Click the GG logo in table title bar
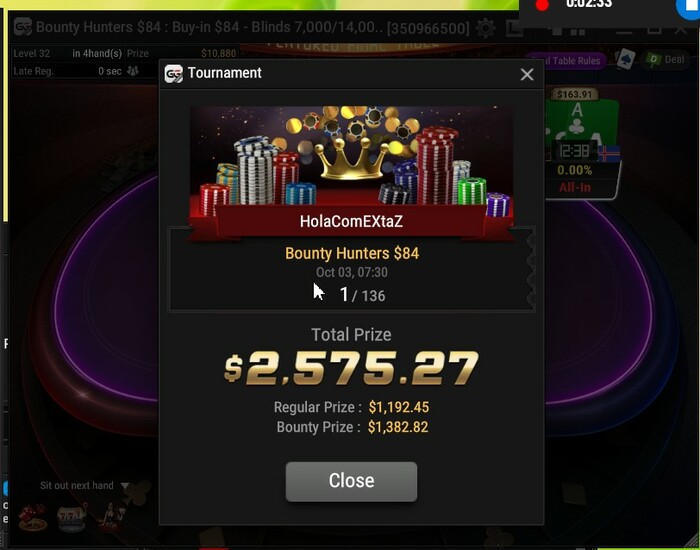The width and height of the screenshot is (700, 550). click(23, 27)
